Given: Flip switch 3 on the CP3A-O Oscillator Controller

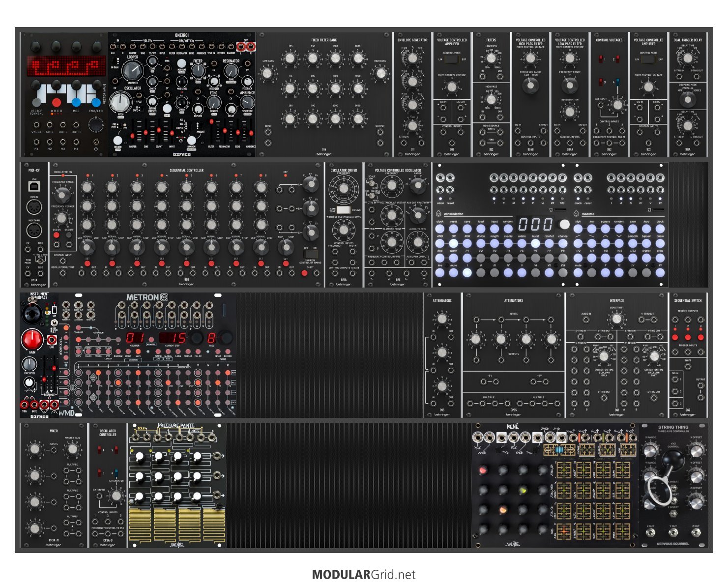Looking at the screenshot, I should pyautogui.click(x=99, y=472).
